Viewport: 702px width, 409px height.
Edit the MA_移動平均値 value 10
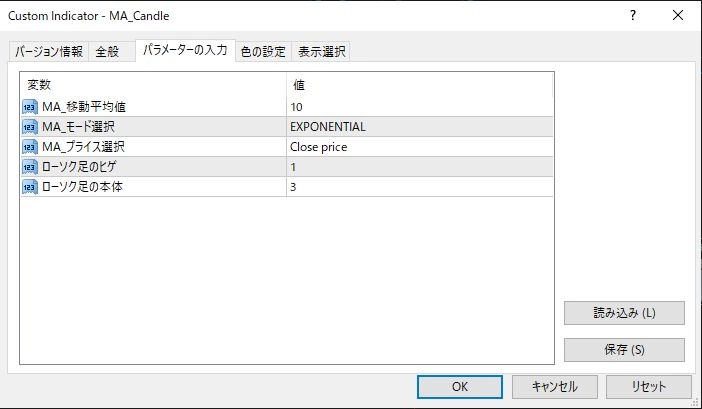420,107
